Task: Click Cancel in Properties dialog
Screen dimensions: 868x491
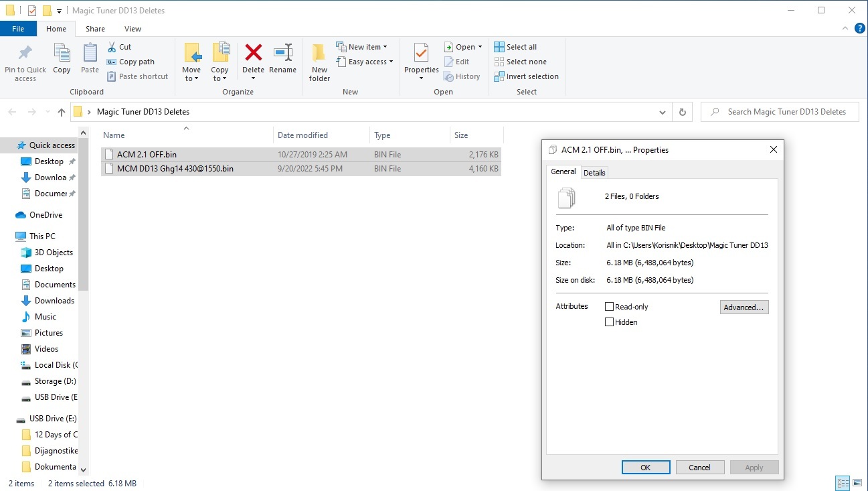Action: (699, 468)
